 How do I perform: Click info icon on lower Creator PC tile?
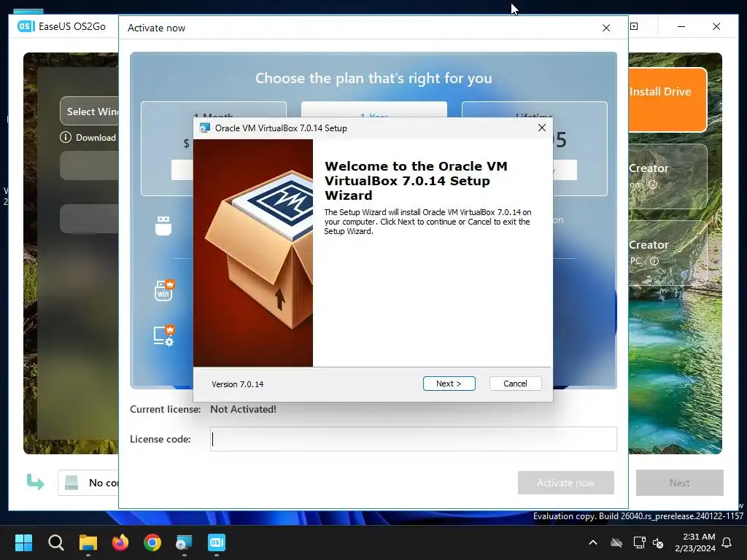pyautogui.click(x=654, y=261)
